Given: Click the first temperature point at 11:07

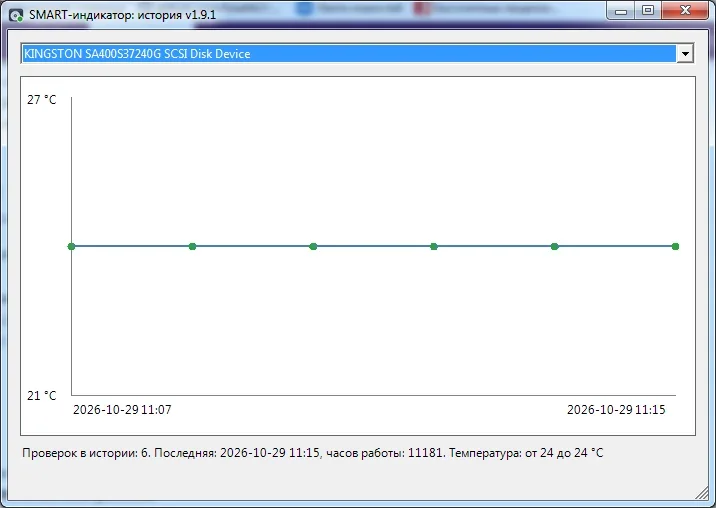Looking at the screenshot, I should [x=71, y=247].
